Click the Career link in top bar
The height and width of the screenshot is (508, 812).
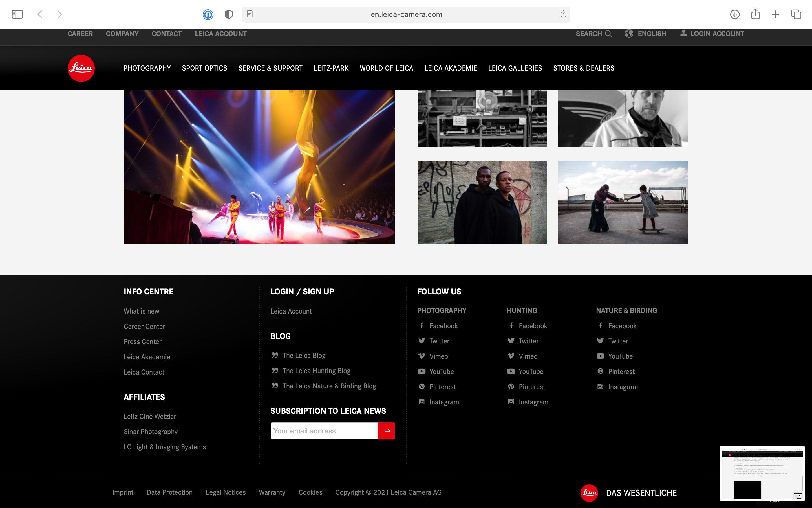point(80,34)
